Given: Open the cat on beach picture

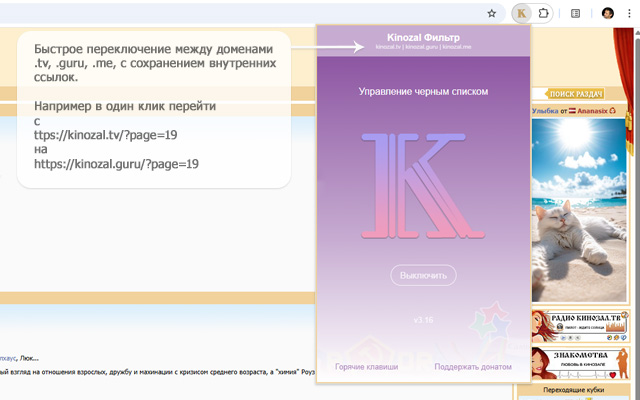Looking at the screenshot, I should (579, 210).
